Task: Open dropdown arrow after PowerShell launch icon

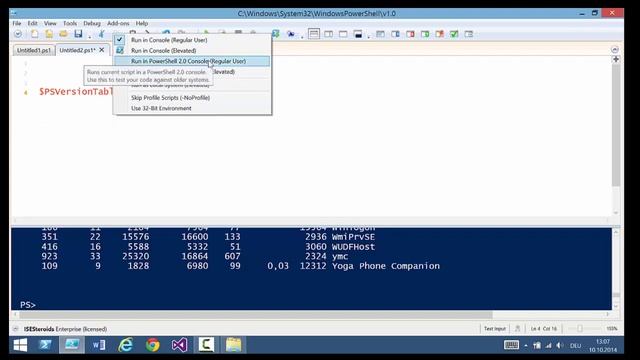Action: click(302, 36)
